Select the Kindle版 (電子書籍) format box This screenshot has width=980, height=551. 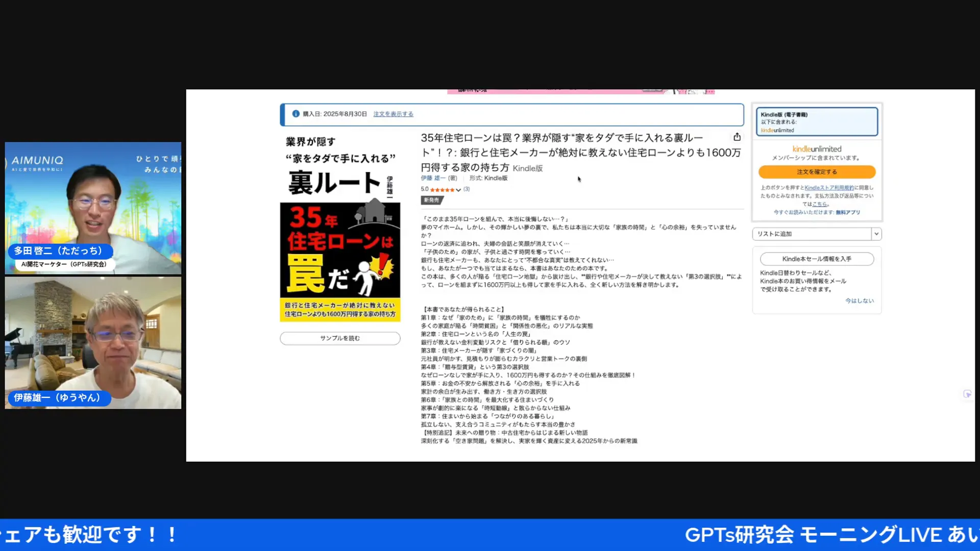817,122
